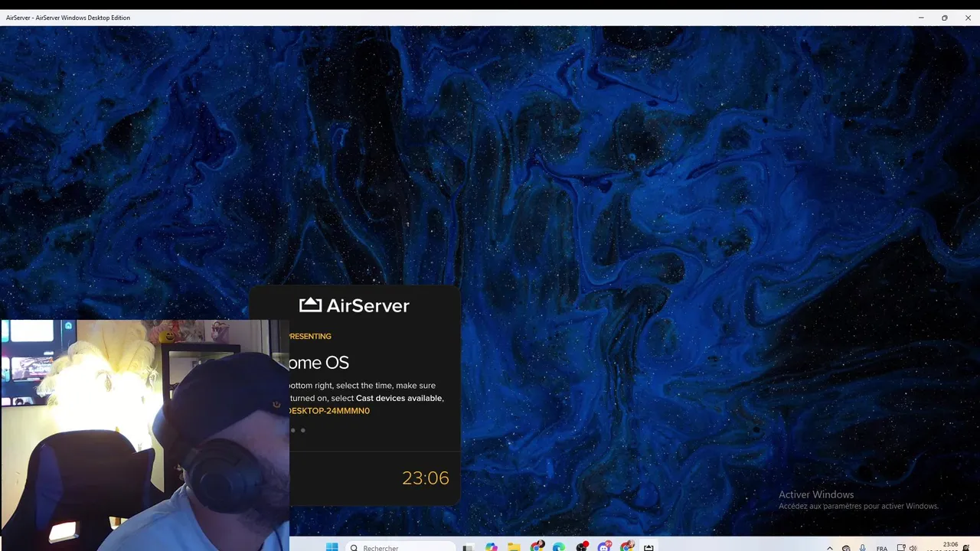Click the 23:06 clock on AirServer card

click(426, 478)
